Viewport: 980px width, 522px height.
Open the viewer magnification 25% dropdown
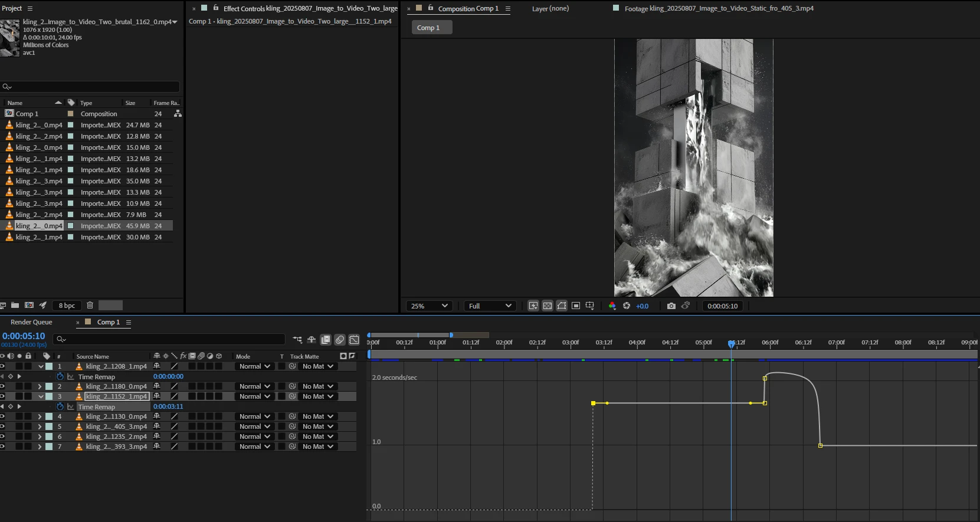(430, 306)
